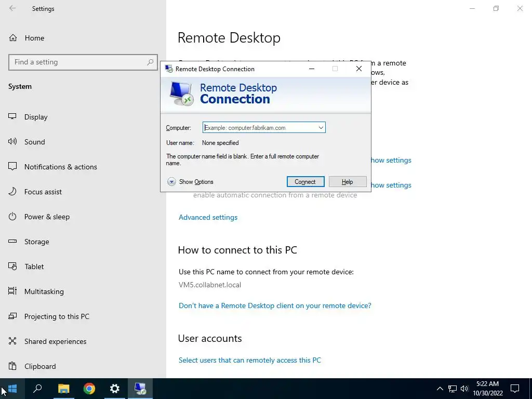Open Advanced settings link
This screenshot has height=399, width=532.
click(x=208, y=217)
